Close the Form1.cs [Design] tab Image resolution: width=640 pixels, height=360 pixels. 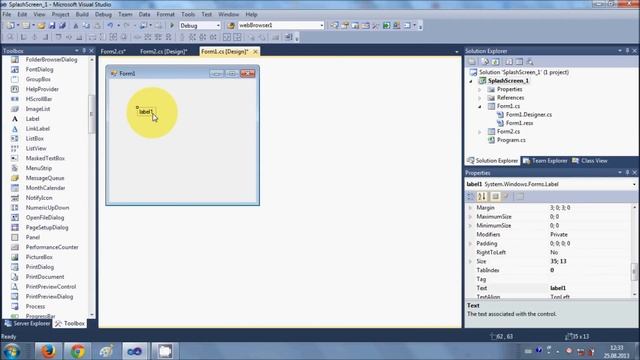256,51
